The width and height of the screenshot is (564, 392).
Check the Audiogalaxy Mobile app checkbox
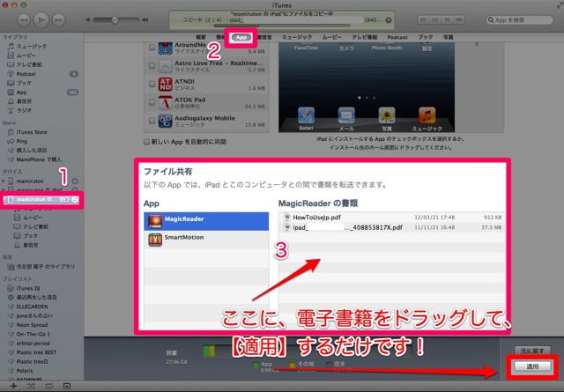(152, 121)
